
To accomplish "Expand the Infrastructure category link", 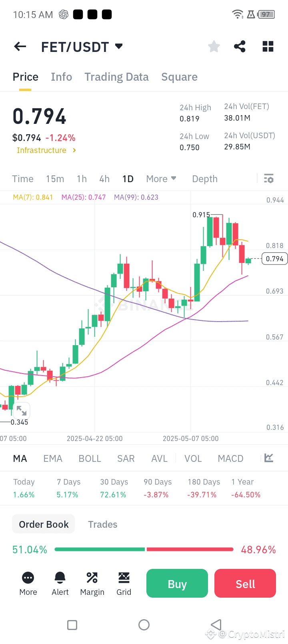I will (x=46, y=150).
